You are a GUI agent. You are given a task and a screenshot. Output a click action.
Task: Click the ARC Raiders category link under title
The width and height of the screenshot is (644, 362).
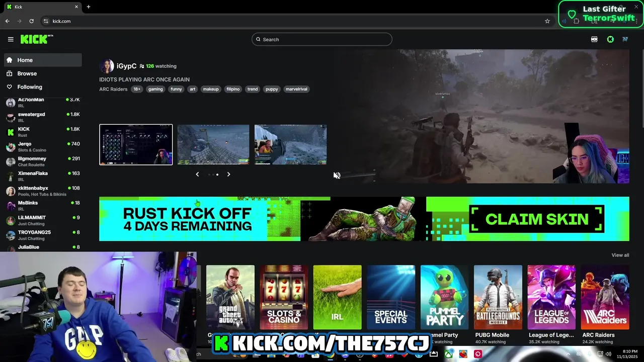(113, 89)
